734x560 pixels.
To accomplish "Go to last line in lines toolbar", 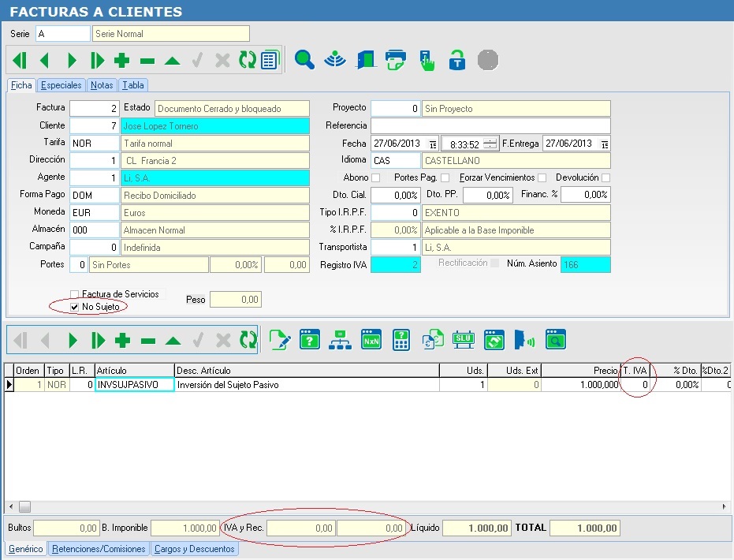I will [98, 341].
